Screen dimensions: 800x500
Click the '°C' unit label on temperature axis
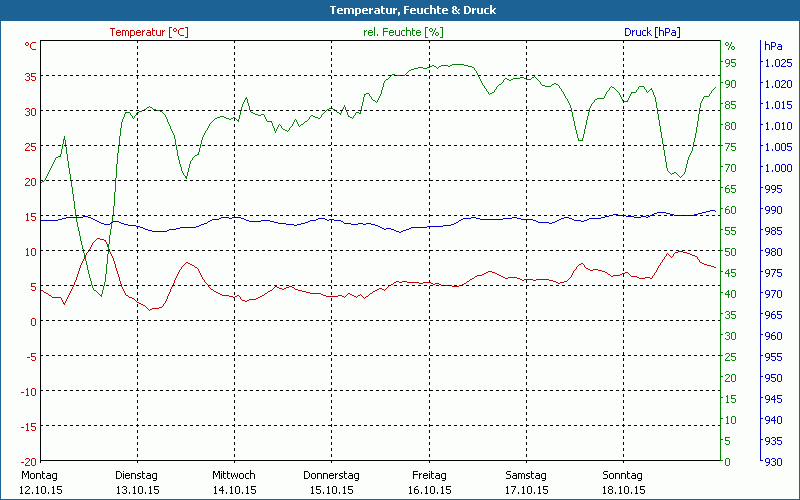(31, 46)
